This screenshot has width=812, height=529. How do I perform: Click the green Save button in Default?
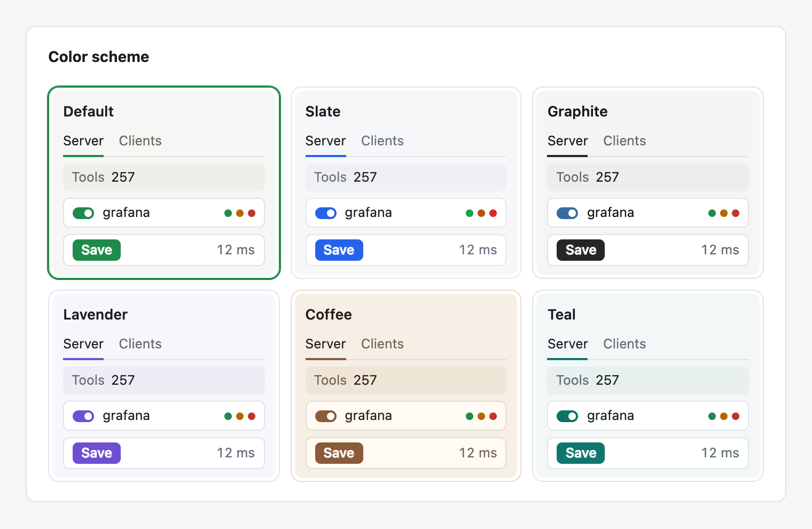(x=97, y=250)
